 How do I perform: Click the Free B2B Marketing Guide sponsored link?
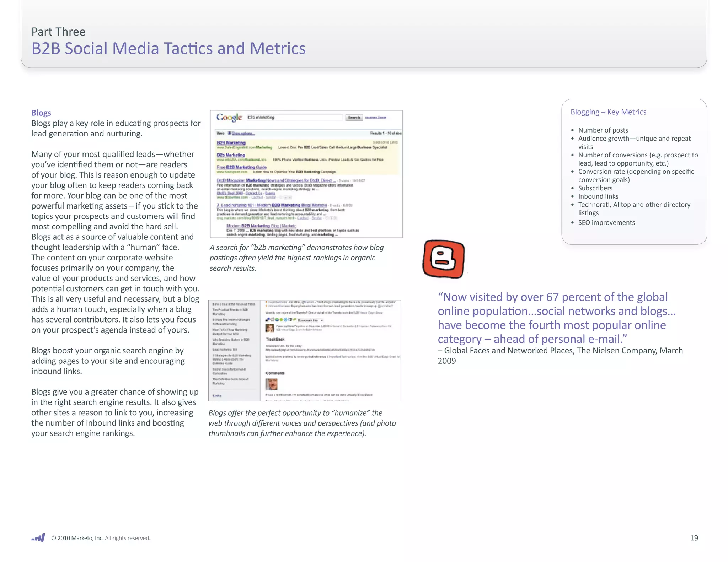242,167
